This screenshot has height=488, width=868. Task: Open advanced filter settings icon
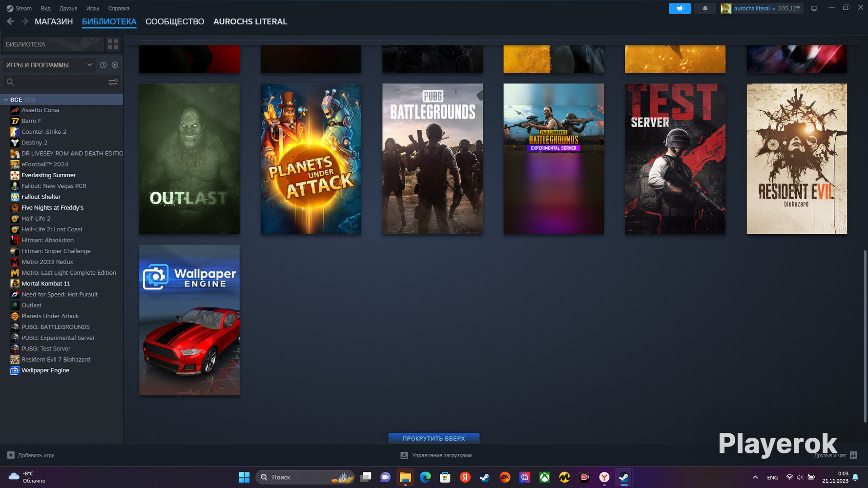(113, 82)
